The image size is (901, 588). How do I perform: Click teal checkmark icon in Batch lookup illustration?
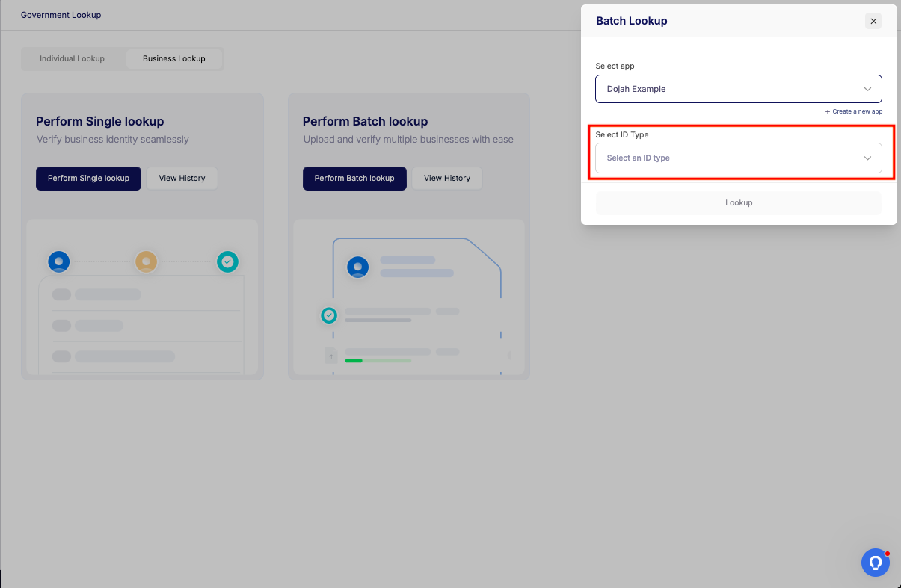point(328,315)
